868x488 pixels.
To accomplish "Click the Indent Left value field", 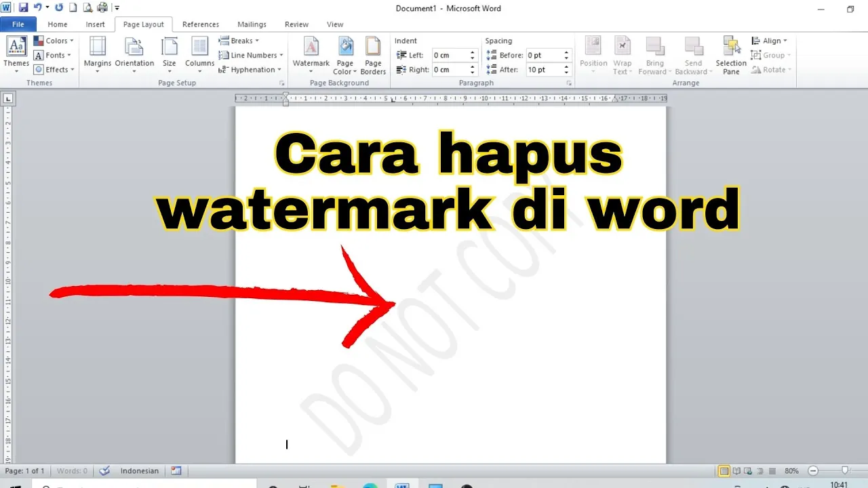I will pyautogui.click(x=450, y=55).
